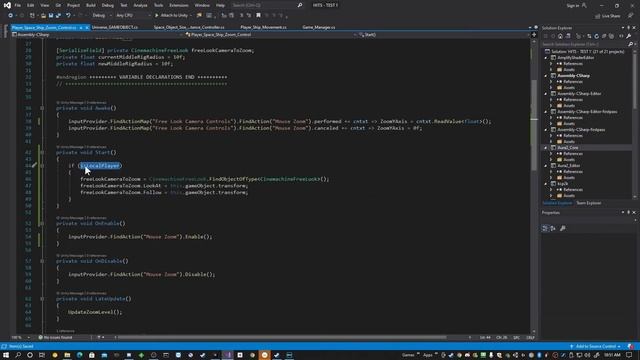Click the editor horizontal scrollbar
The image size is (640, 360).
pos(282,338)
